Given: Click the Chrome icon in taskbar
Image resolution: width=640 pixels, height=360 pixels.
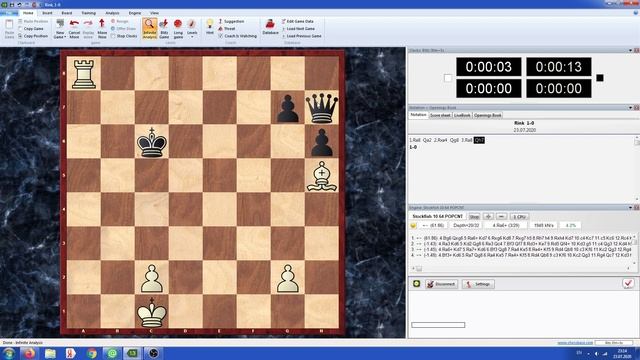Looking at the screenshot, I should 91,353.
